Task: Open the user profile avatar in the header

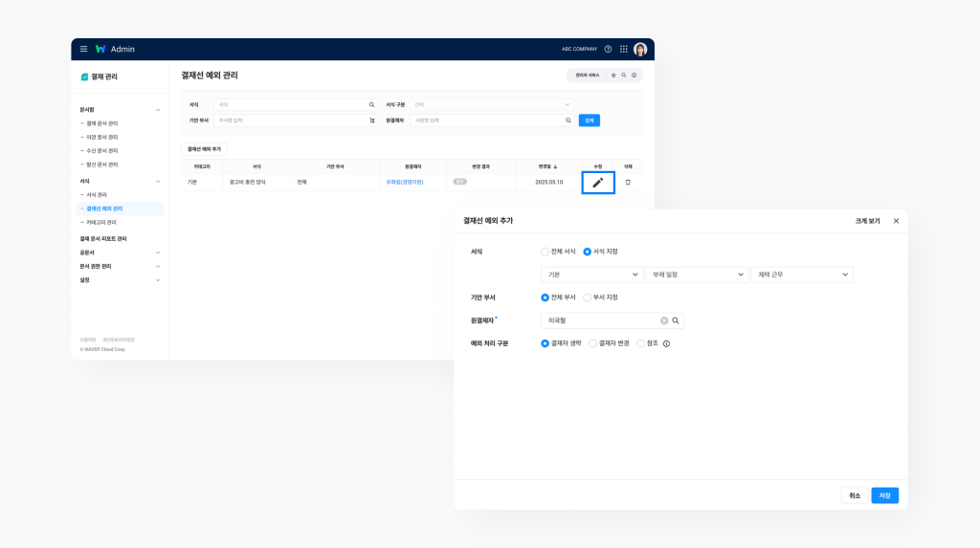Action: pos(640,49)
